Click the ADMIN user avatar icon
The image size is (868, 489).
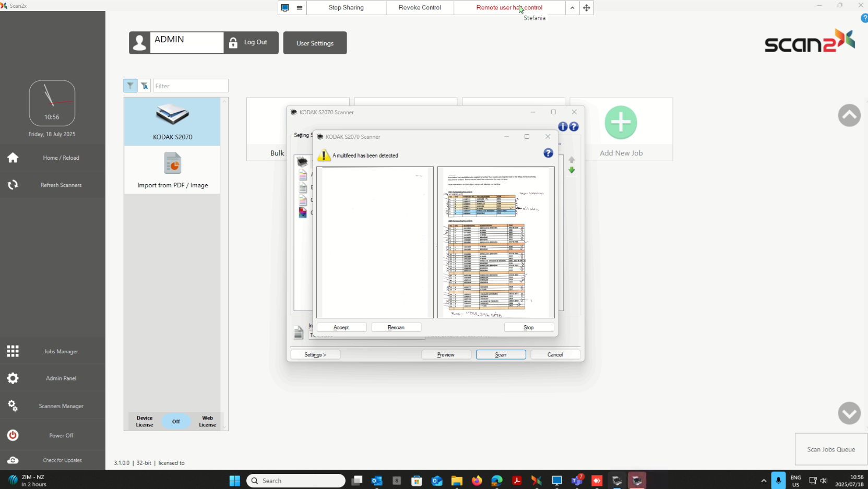click(140, 43)
